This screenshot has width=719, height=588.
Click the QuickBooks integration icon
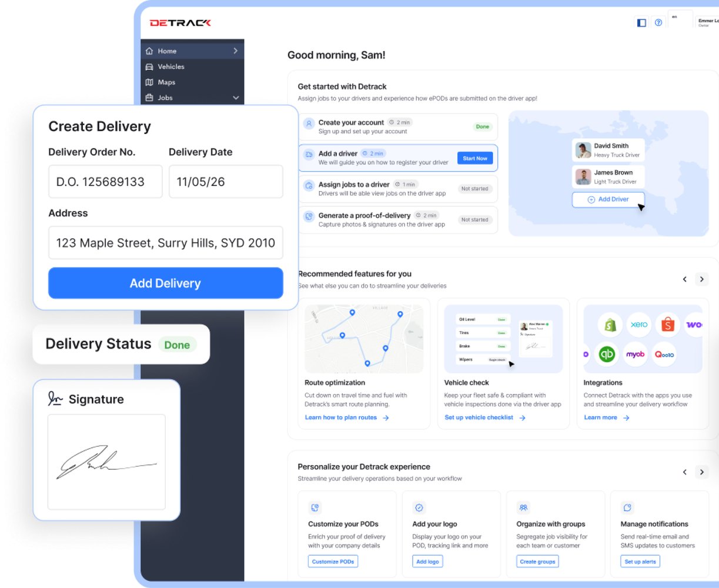click(x=607, y=355)
